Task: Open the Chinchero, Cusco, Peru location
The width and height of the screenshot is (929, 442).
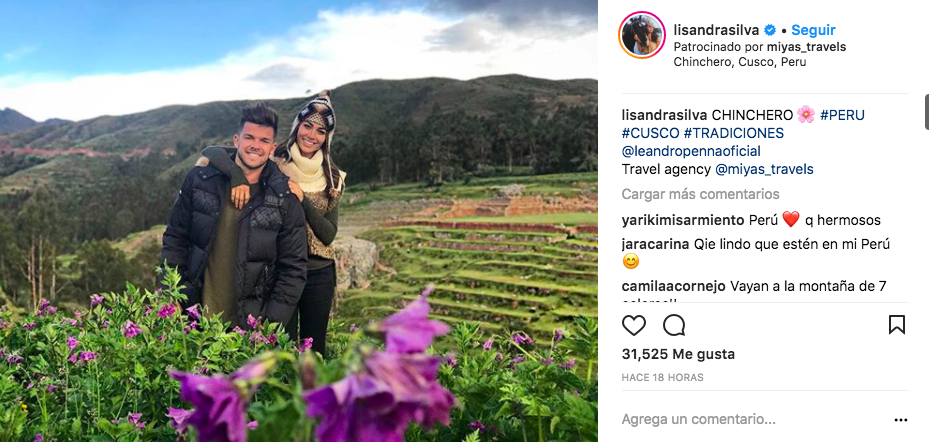Action: click(740, 62)
